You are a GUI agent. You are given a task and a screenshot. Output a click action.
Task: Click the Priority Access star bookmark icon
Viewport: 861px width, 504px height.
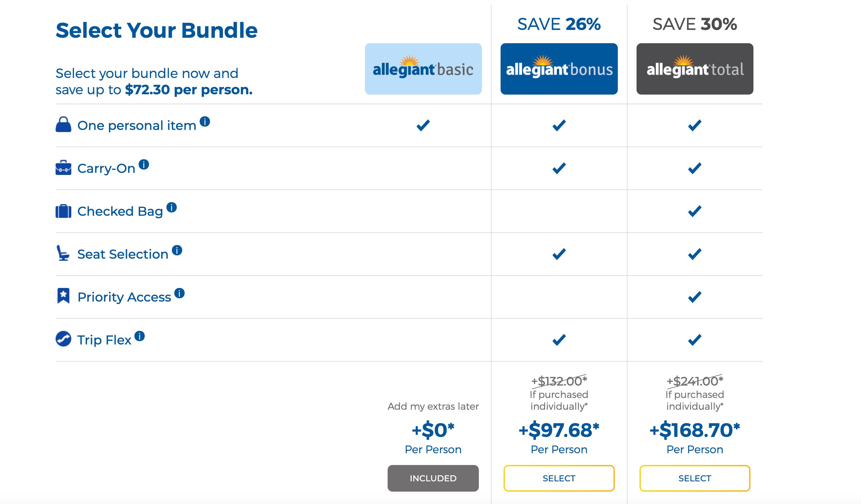[63, 296]
